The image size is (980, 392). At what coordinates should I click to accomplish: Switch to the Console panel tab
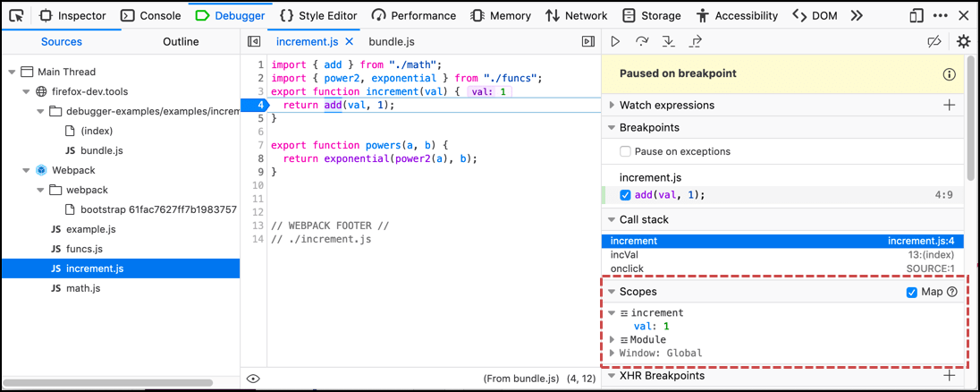[x=150, y=15]
